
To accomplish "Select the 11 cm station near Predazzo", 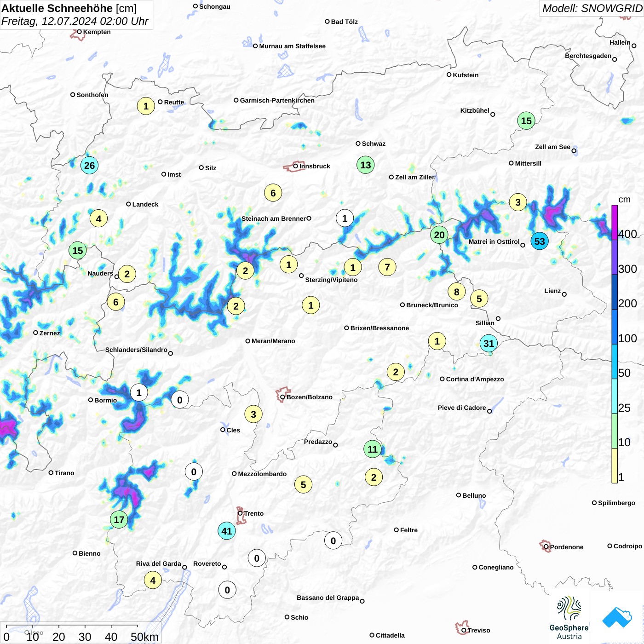I will click(x=373, y=449).
